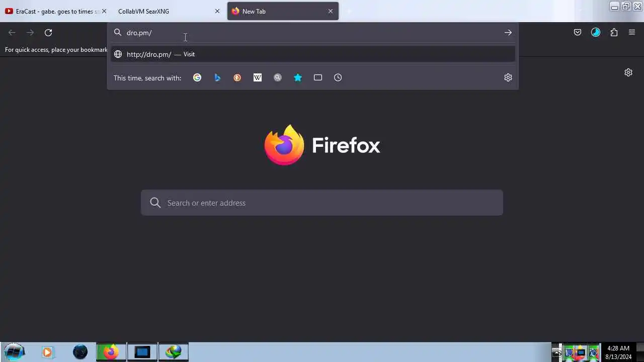Open the Extensions puzzle icon

pyautogui.click(x=614, y=33)
